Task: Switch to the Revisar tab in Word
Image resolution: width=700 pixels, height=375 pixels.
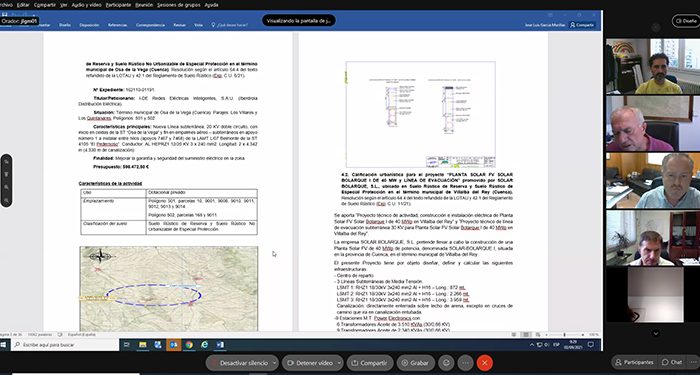Action: [x=179, y=25]
